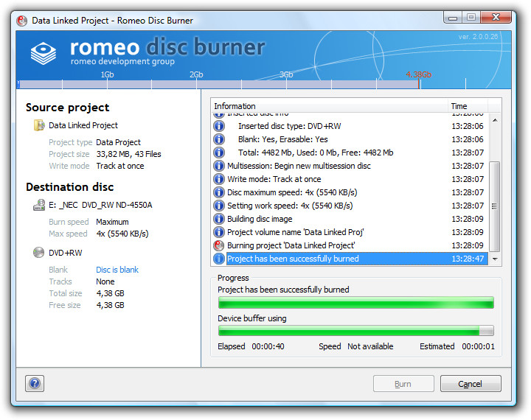This screenshot has width=531, height=420.
Task: Click the '33,82 MB, 43 Files' project size value
Action: (128, 154)
